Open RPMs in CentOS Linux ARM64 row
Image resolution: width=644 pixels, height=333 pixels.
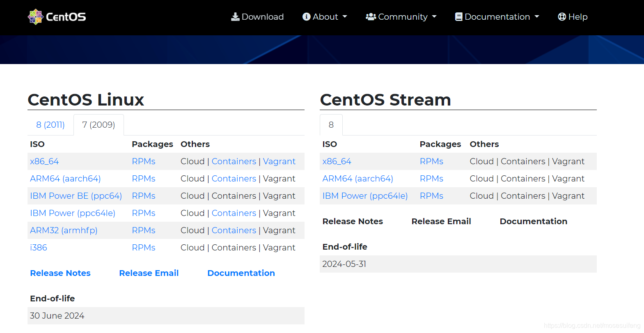[144, 179]
